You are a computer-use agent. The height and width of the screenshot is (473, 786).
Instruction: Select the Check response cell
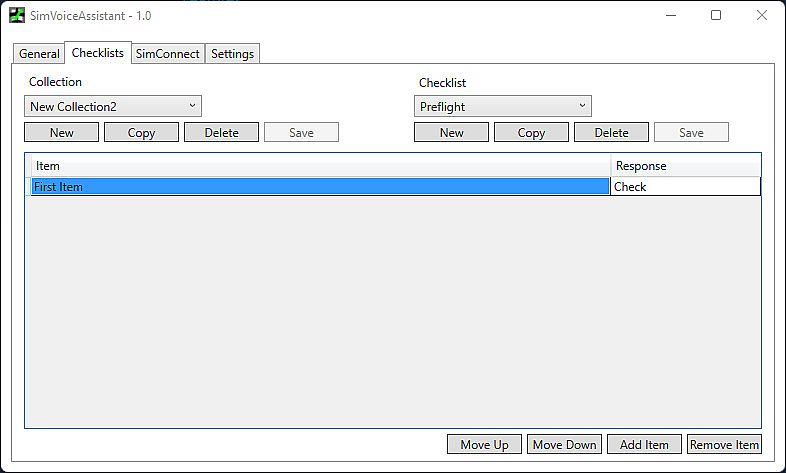tap(685, 186)
